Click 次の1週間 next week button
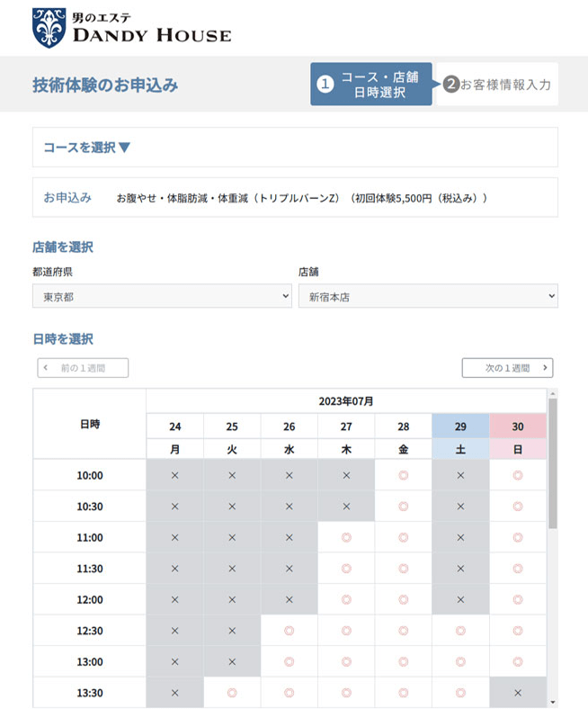The image size is (588, 709). [x=507, y=368]
